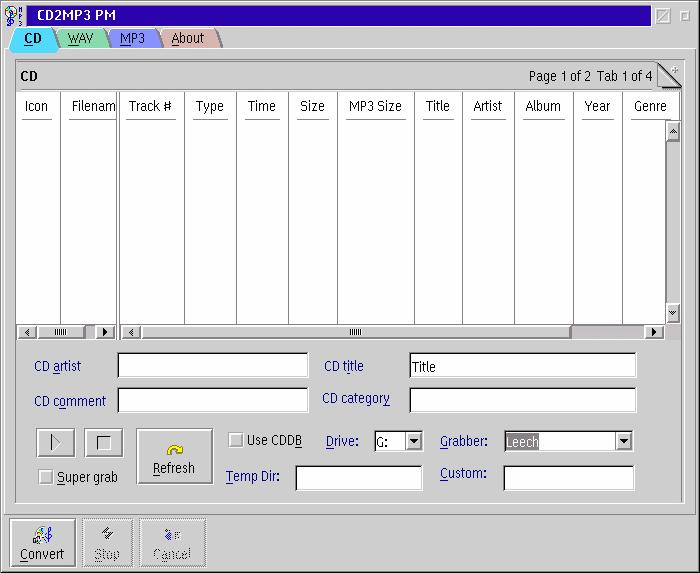Click the Time column header

[x=262, y=106]
